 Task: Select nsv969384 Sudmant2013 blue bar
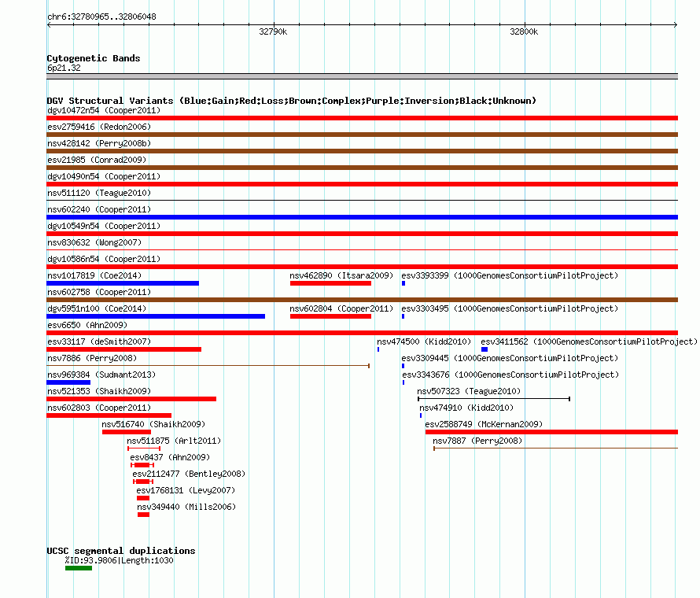point(68,382)
